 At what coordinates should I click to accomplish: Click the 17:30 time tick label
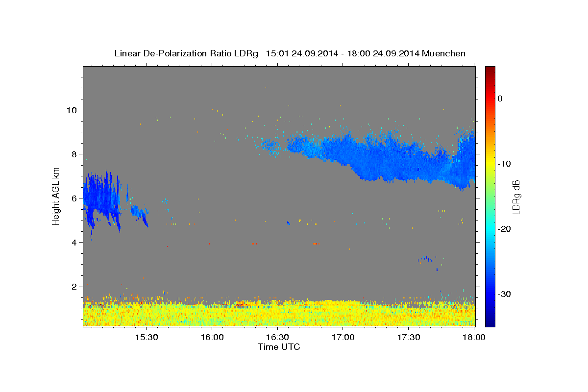click(409, 338)
